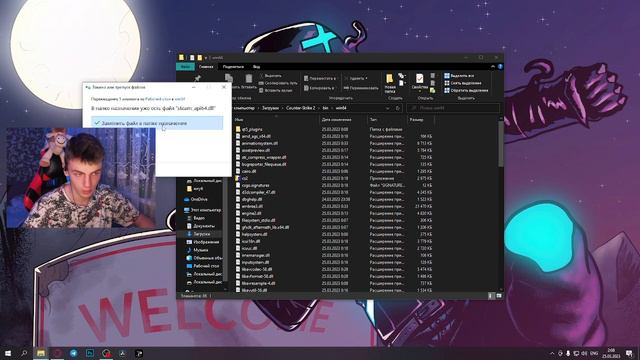
Task: Open Explorer help question-mark icon
Action: point(500,67)
